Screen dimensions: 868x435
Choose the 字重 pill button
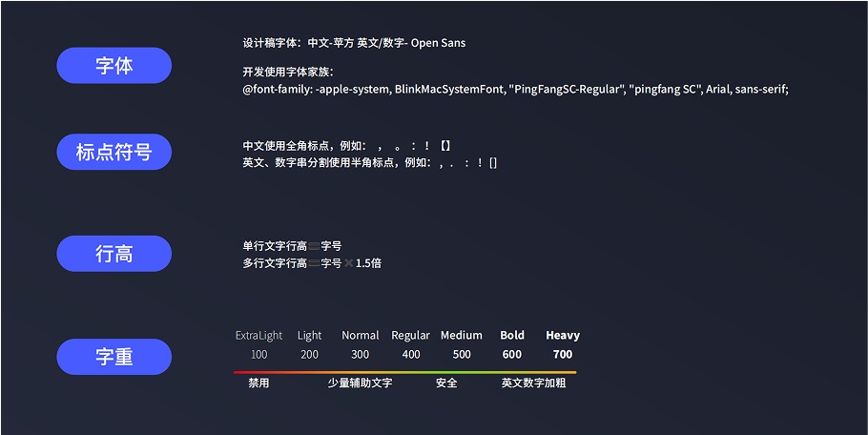[x=114, y=357]
